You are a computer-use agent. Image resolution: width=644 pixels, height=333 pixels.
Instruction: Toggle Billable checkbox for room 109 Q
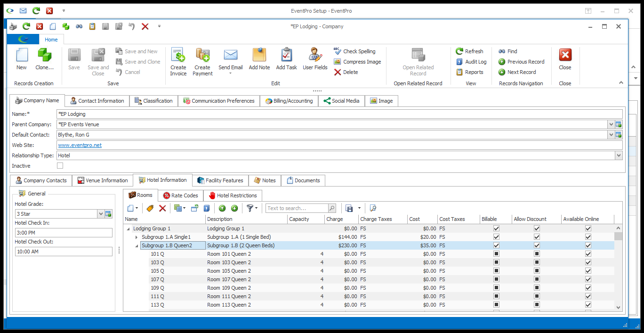tap(496, 288)
